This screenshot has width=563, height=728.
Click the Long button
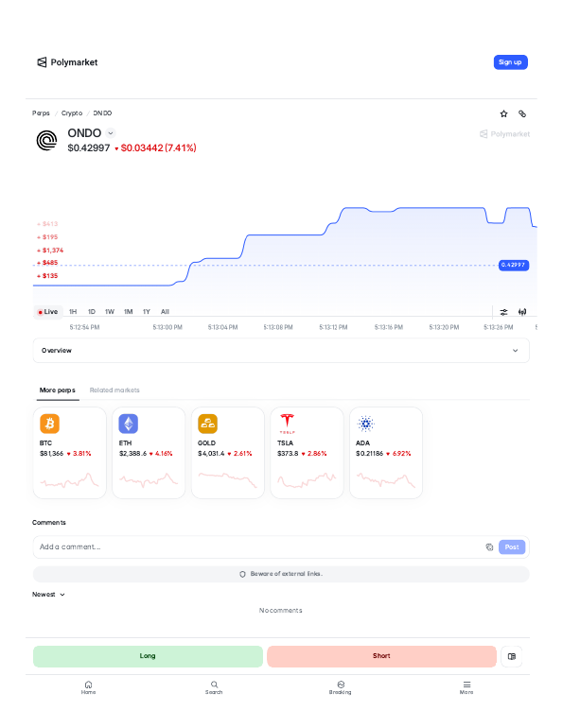(148, 656)
